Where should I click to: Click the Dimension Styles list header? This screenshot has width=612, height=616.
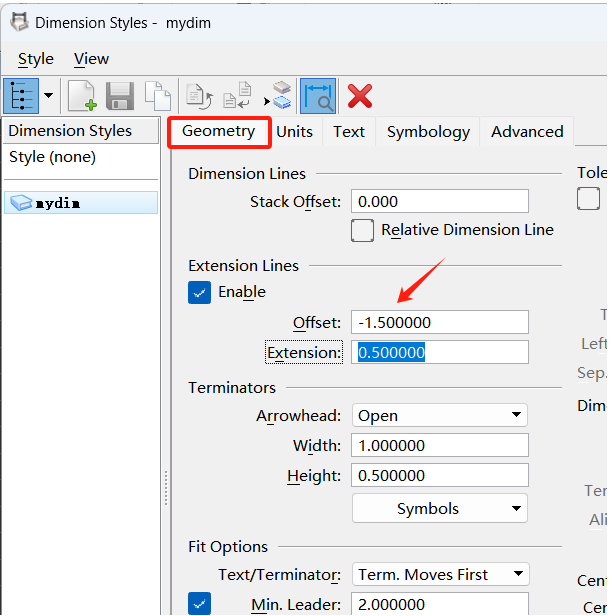click(x=81, y=131)
